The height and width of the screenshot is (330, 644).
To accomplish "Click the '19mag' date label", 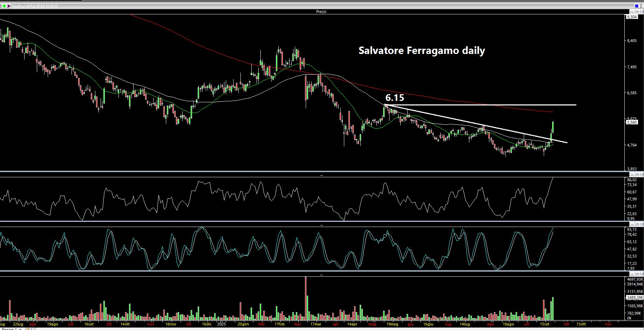I will pyautogui.click(x=392, y=324).
